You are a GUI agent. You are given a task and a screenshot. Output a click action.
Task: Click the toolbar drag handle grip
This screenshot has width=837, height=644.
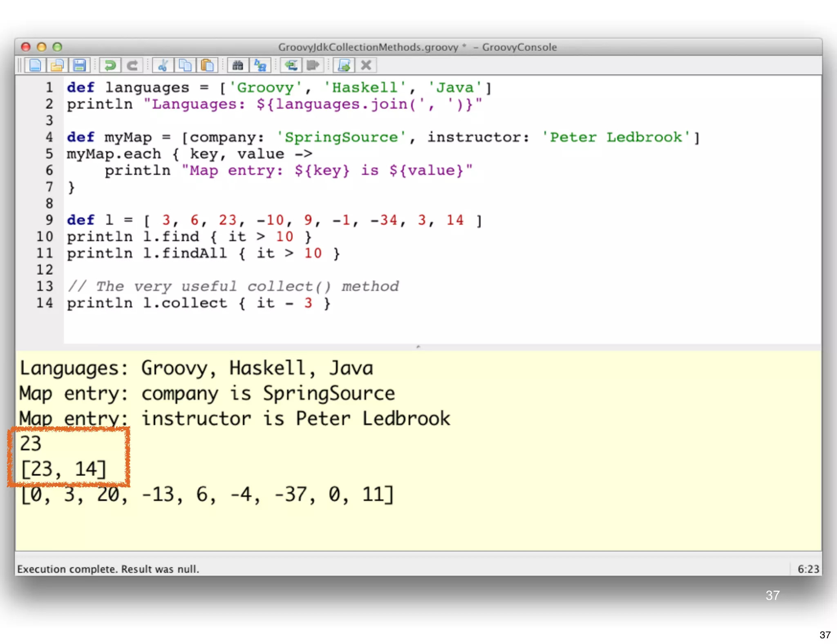point(19,65)
